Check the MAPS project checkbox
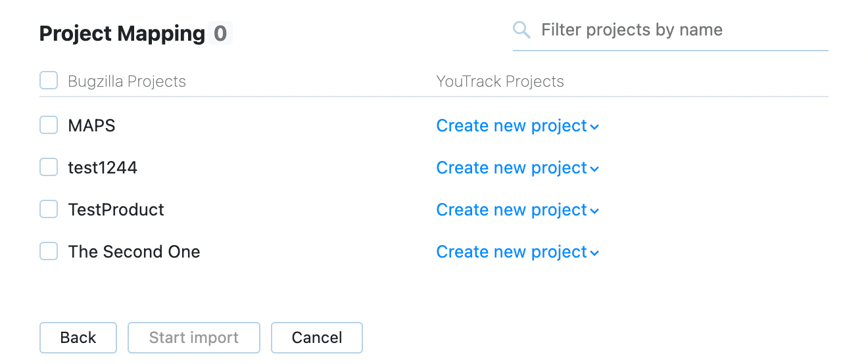 pos(49,125)
